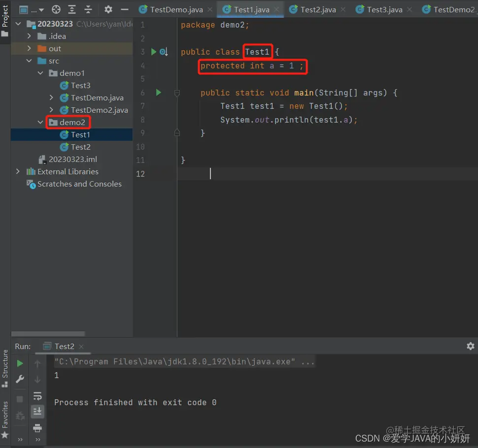Toggle soft-wrap in the console
This screenshot has width=478, height=448.
click(37, 396)
